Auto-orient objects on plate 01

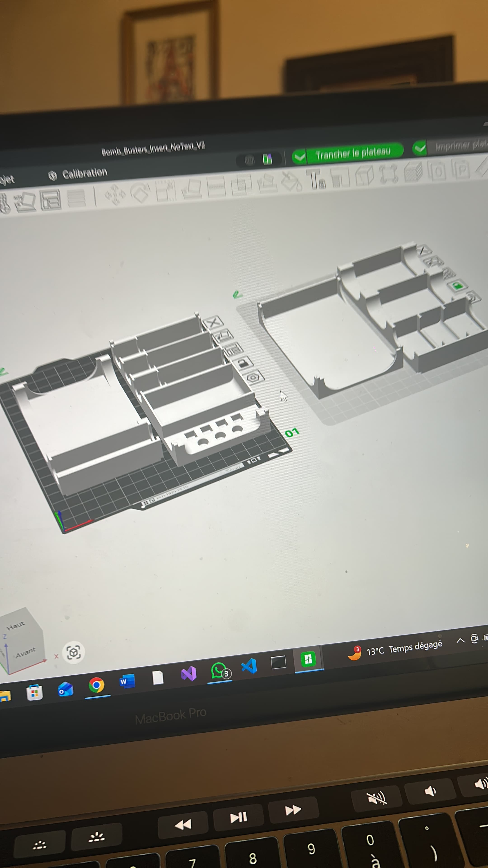223,336
